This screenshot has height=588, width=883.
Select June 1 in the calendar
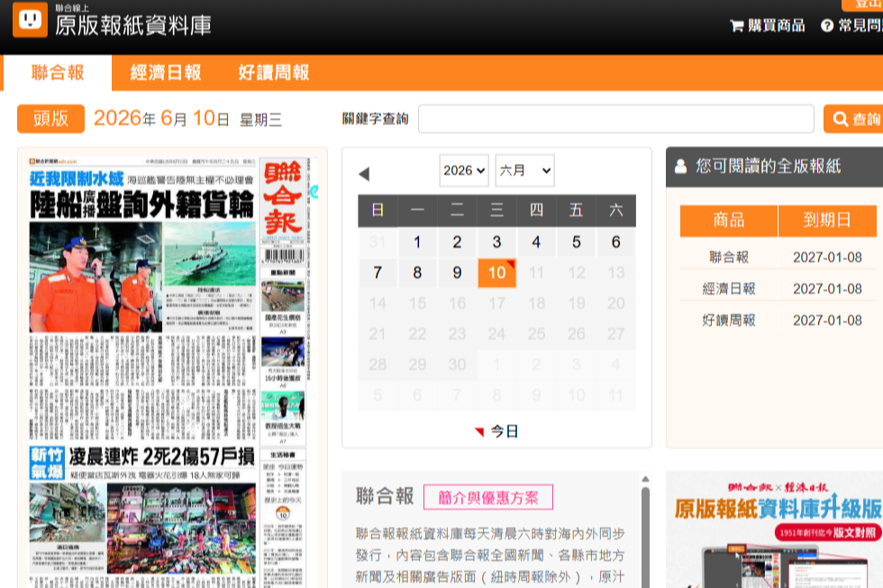(417, 242)
